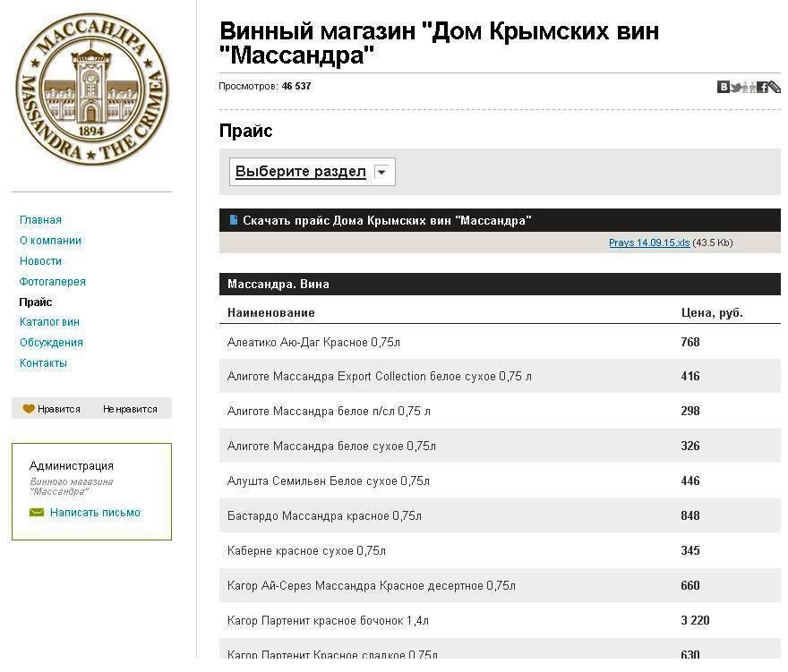Select row Алиготе Массандра Export Collection
The height and width of the screenshot is (672, 788).
[x=500, y=376]
